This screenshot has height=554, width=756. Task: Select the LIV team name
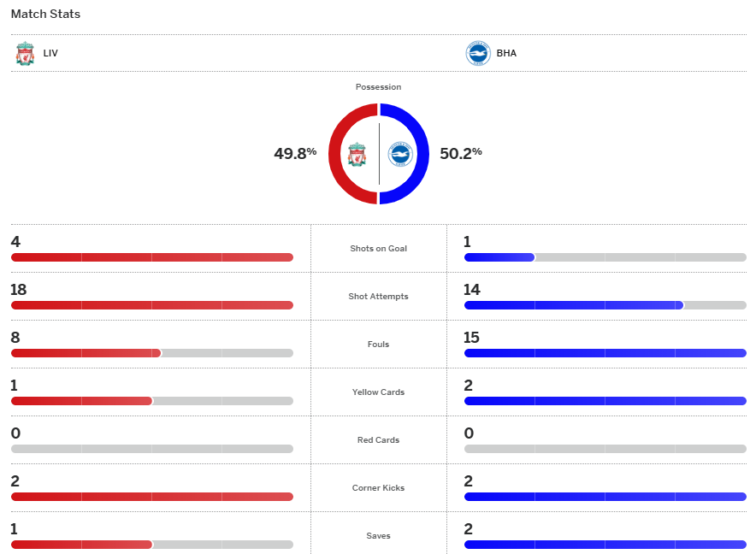point(50,53)
